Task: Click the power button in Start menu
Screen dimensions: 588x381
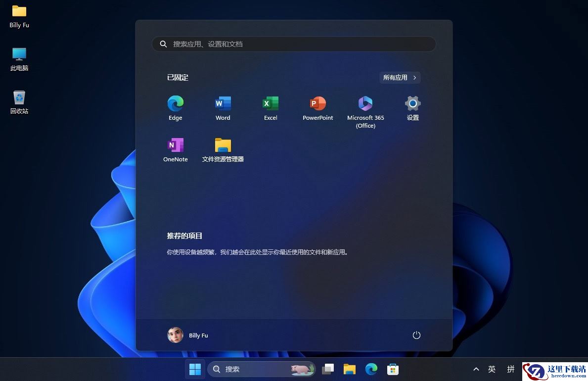Action: click(416, 335)
